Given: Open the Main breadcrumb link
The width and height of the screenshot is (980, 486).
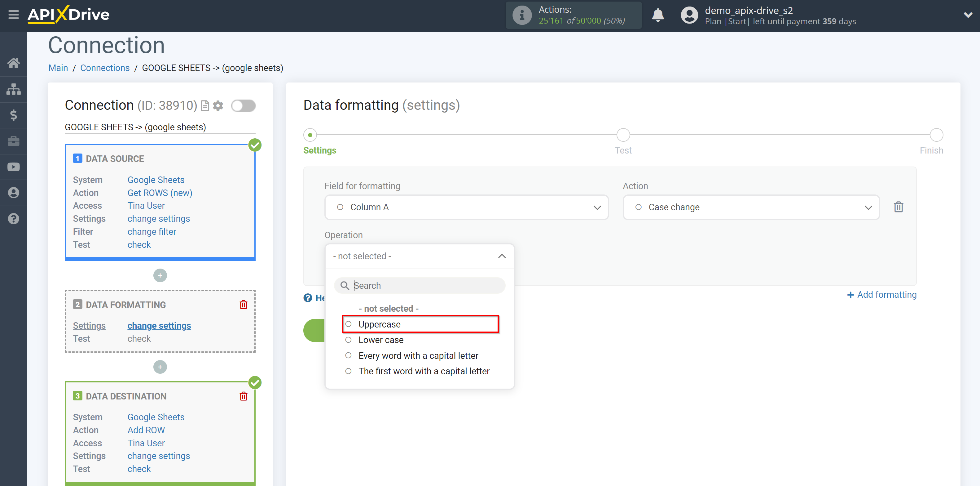Looking at the screenshot, I should tap(58, 68).
